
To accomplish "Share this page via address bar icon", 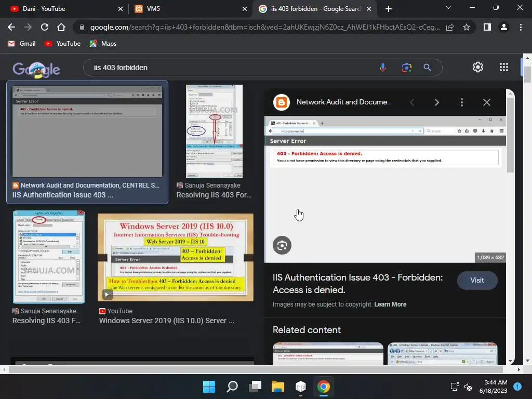I will (450, 27).
